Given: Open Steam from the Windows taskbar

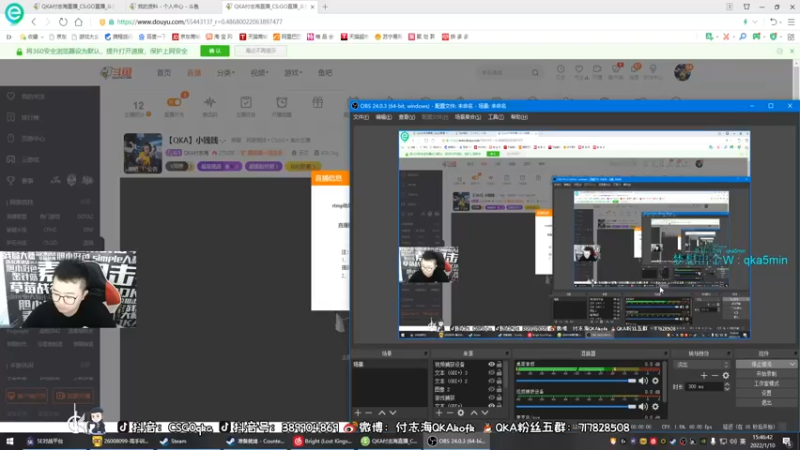Looking at the screenshot, I should point(173,441).
